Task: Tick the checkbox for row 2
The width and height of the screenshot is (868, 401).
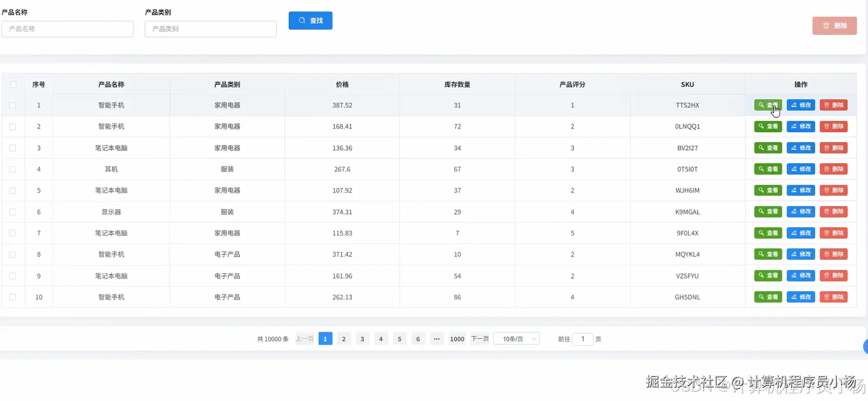Action: click(x=13, y=127)
